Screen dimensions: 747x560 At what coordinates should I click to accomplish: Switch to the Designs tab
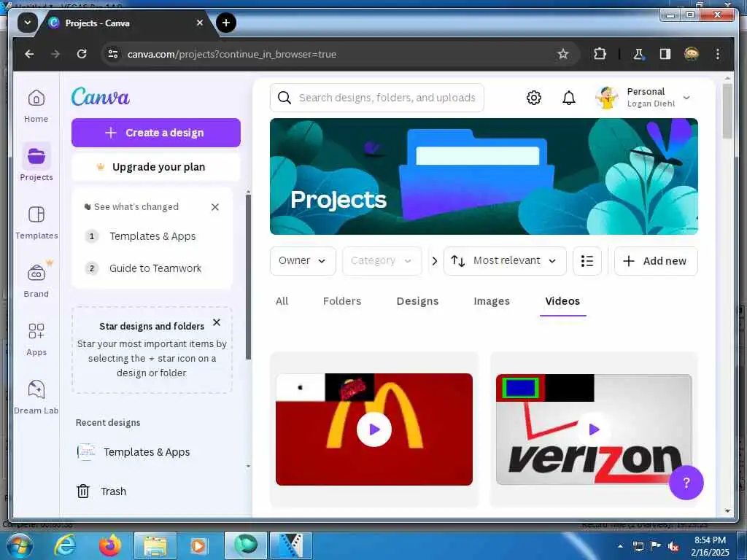pos(417,301)
